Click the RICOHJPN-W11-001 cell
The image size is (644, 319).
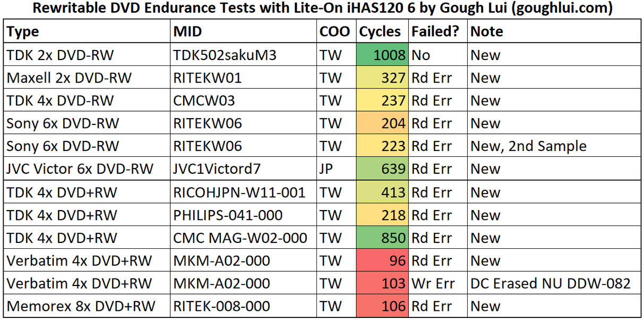[x=239, y=192]
